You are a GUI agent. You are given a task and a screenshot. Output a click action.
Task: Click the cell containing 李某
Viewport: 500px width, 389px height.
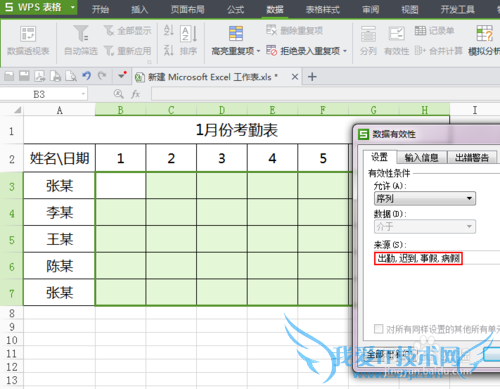point(59,212)
